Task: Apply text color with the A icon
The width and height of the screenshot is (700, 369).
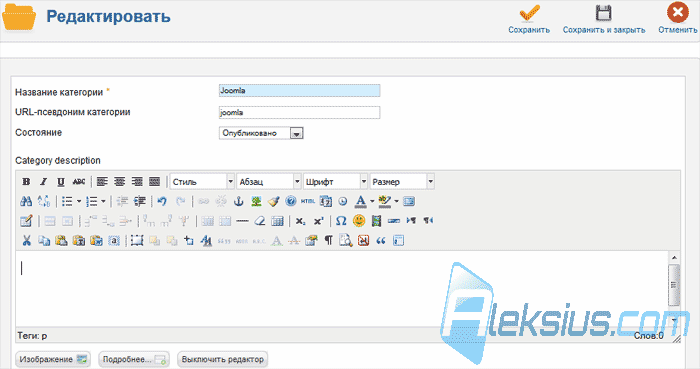Action: tap(360, 201)
